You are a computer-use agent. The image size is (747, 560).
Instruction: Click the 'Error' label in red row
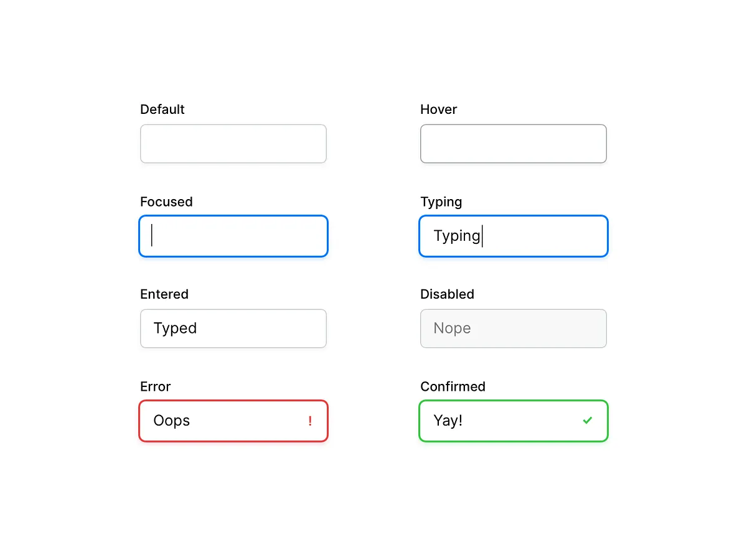pyautogui.click(x=155, y=386)
